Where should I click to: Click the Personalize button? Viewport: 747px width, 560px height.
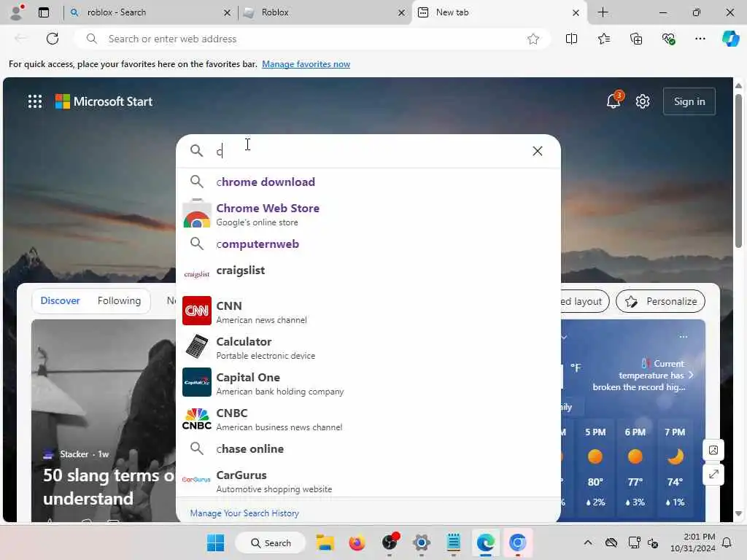(x=660, y=301)
